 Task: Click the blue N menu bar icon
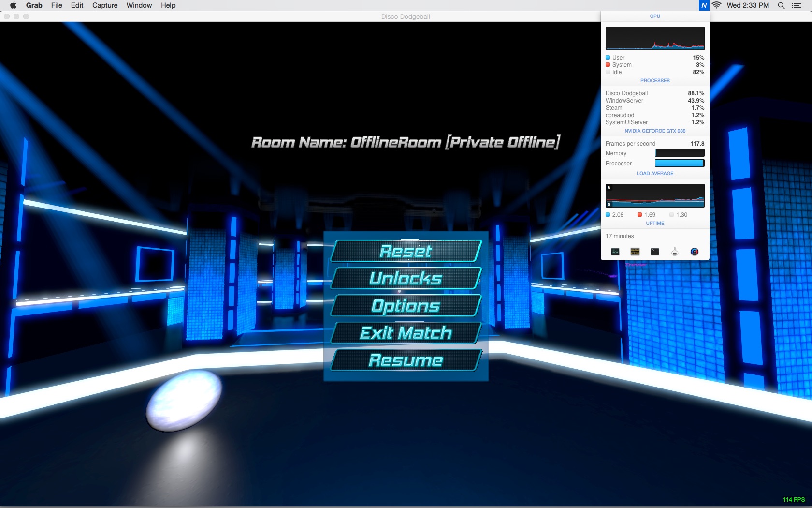click(704, 5)
